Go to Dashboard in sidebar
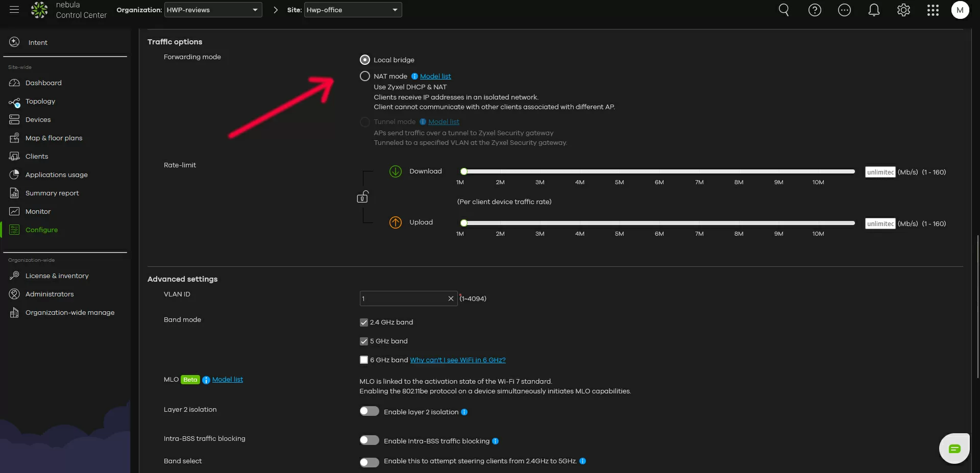This screenshot has height=473, width=980. tap(43, 83)
